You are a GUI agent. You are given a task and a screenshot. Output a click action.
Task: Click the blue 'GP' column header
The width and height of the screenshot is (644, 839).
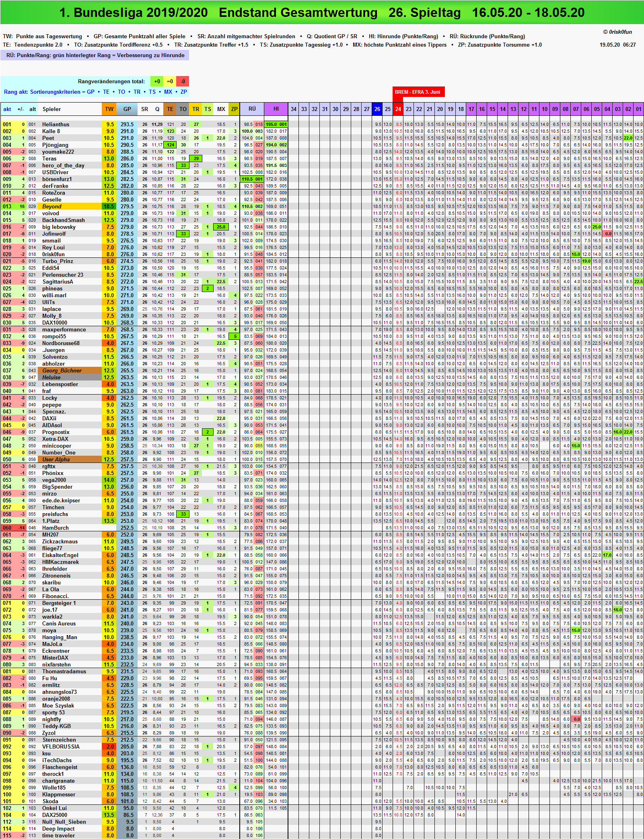[x=127, y=109]
